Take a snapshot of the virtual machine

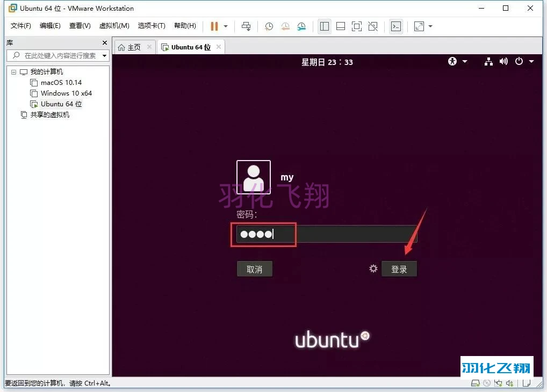(x=269, y=26)
